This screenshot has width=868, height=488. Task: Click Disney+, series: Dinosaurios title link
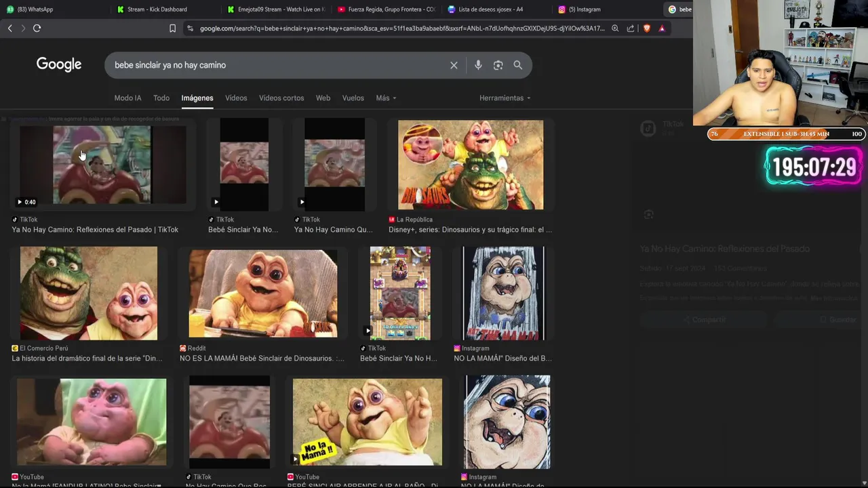coord(470,230)
